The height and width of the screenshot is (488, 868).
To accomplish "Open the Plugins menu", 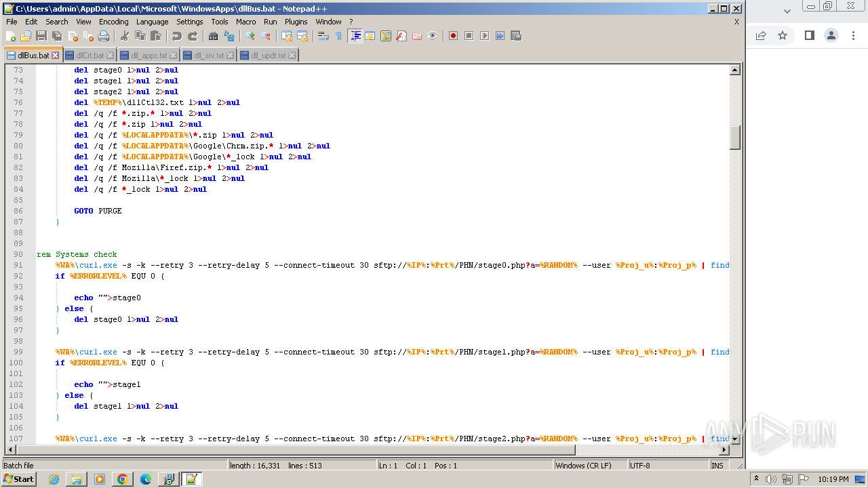I will 296,22.
